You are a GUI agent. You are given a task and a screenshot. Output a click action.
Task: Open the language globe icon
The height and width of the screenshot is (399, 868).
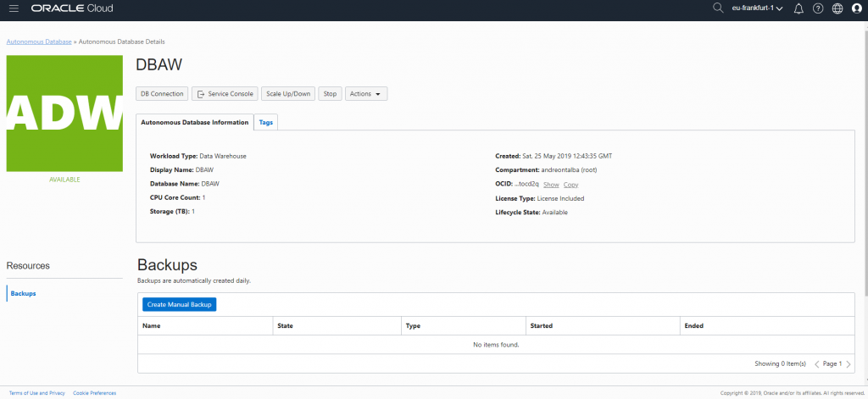point(837,8)
